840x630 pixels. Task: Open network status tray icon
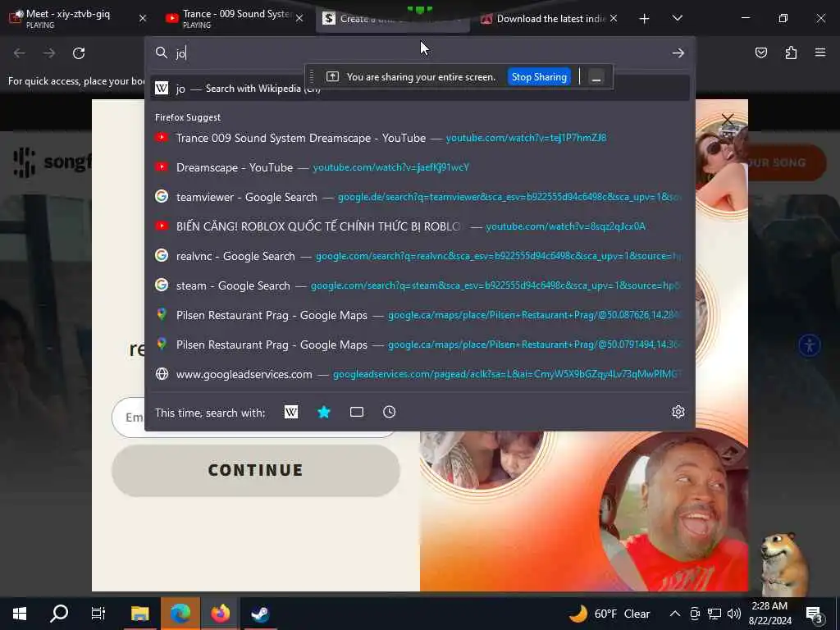(714, 614)
